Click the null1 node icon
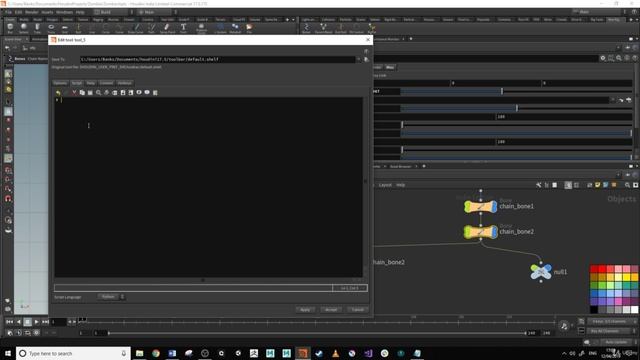Screen dimensions: 640x360 pos(541,272)
